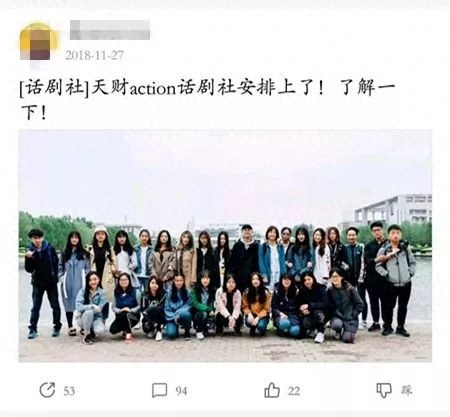Click the word action in the title
The width and height of the screenshot is (450, 417).
(152, 89)
